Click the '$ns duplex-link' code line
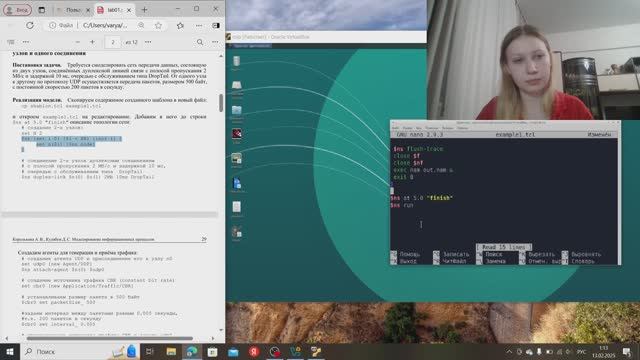 (x=88, y=177)
